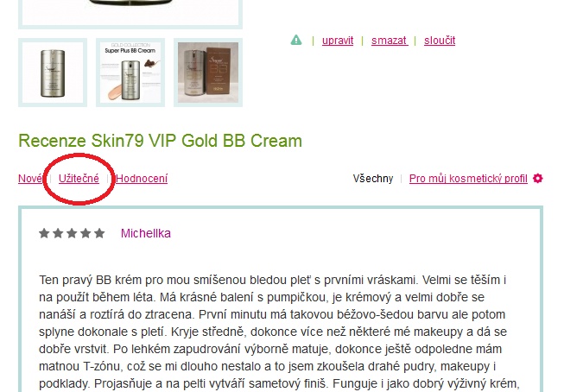Filter by 'Pro můj kosmetický profil'
The width and height of the screenshot is (564, 392).
[468, 179]
